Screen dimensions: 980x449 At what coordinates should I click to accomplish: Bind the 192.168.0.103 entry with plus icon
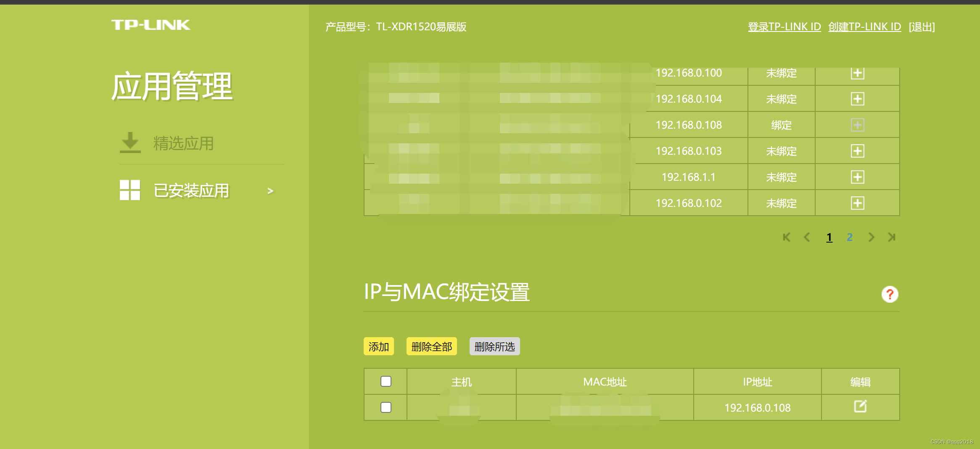pos(858,151)
